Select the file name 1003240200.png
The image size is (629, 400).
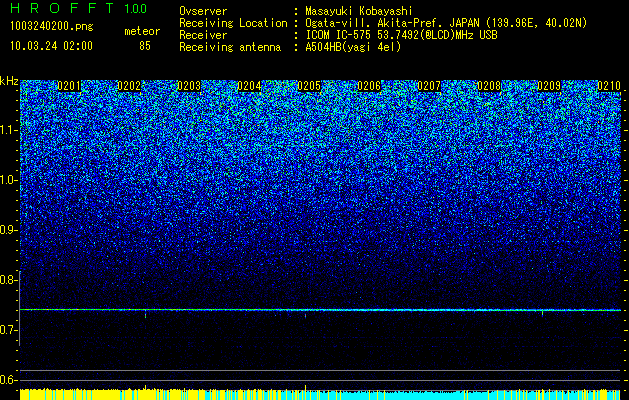pos(52,26)
